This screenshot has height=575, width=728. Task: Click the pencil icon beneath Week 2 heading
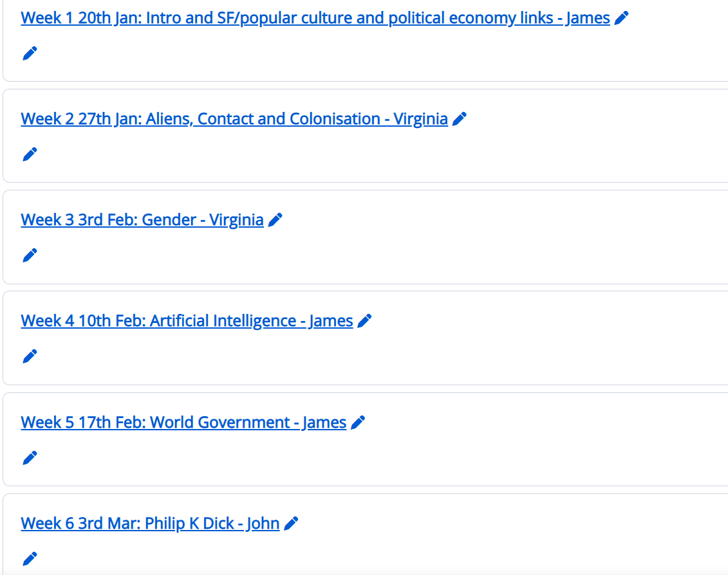pyautogui.click(x=30, y=154)
